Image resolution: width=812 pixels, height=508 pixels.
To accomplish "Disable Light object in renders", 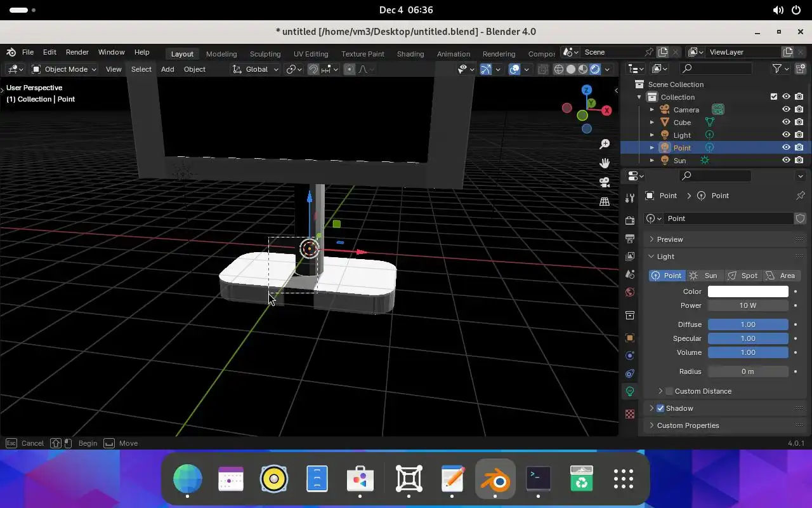I will (x=799, y=135).
